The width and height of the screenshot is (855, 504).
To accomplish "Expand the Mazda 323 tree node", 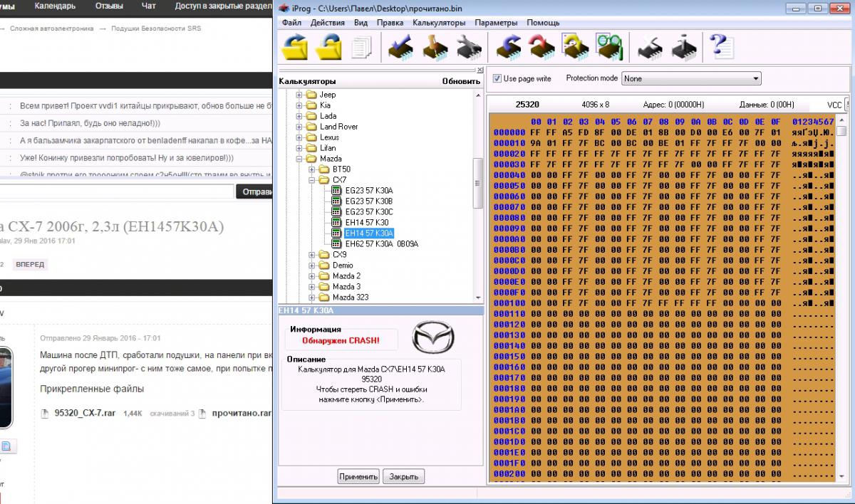I will (x=312, y=298).
